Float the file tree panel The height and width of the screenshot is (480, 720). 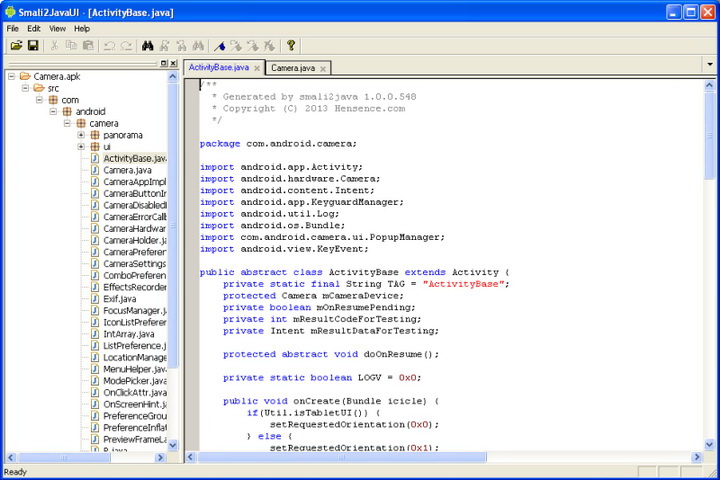click(x=164, y=63)
